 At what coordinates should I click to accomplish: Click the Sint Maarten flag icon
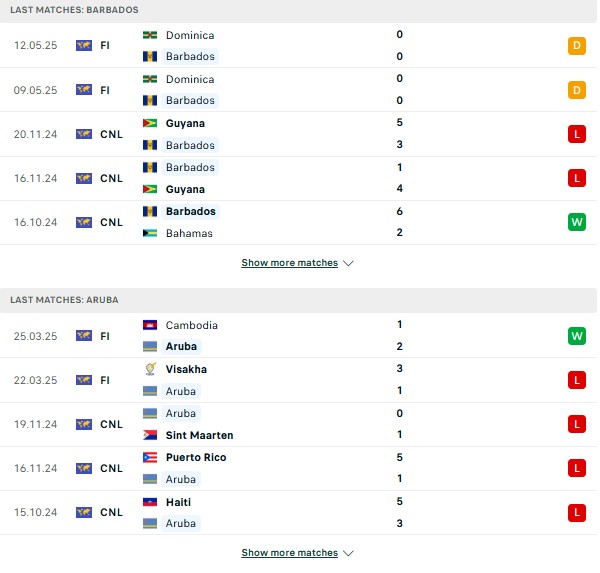[x=150, y=435]
